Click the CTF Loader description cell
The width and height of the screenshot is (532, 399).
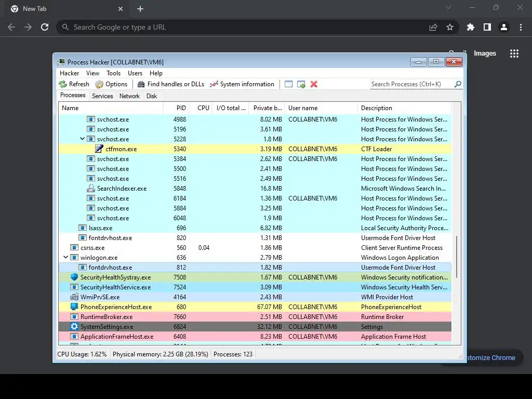pos(376,149)
